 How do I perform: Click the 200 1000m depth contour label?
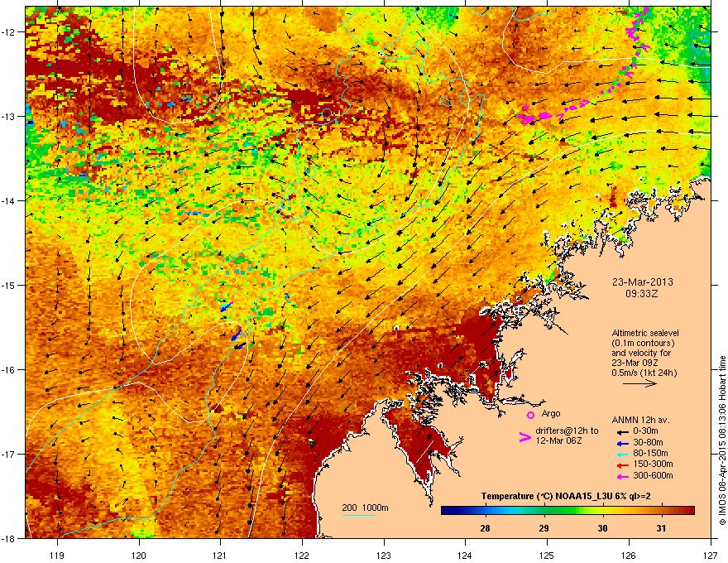(x=365, y=508)
